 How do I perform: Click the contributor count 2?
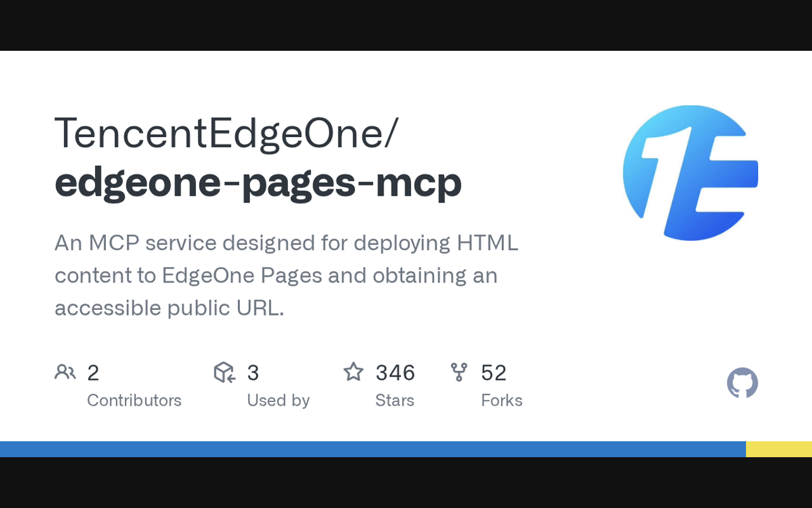pos(93,373)
